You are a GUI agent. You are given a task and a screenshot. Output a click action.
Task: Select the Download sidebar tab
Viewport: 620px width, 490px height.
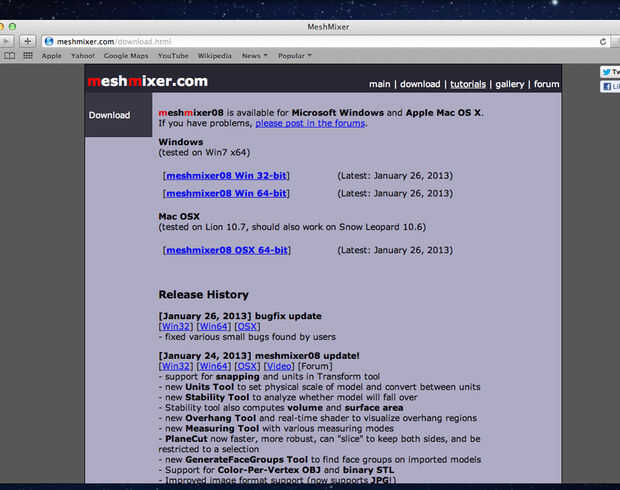(118, 115)
